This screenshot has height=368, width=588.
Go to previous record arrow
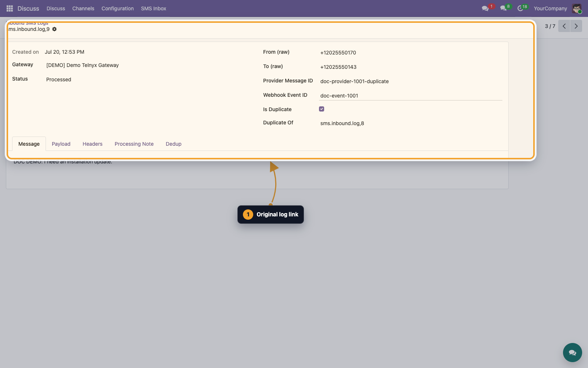(x=564, y=26)
